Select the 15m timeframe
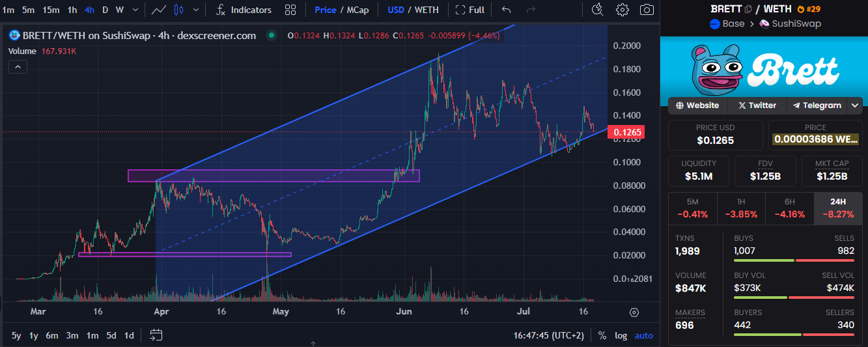Image resolution: width=868 pixels, height=347 pixels. [x=51, y=10]
